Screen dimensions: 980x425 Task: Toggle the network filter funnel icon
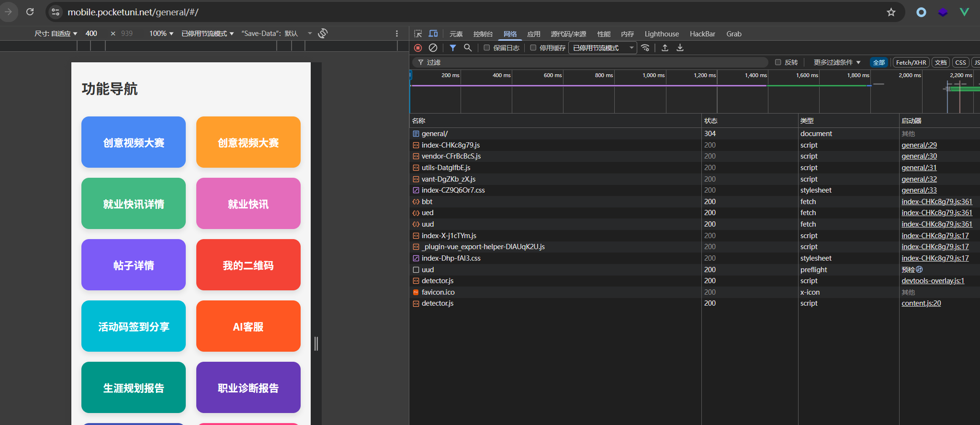pos(452,48)
